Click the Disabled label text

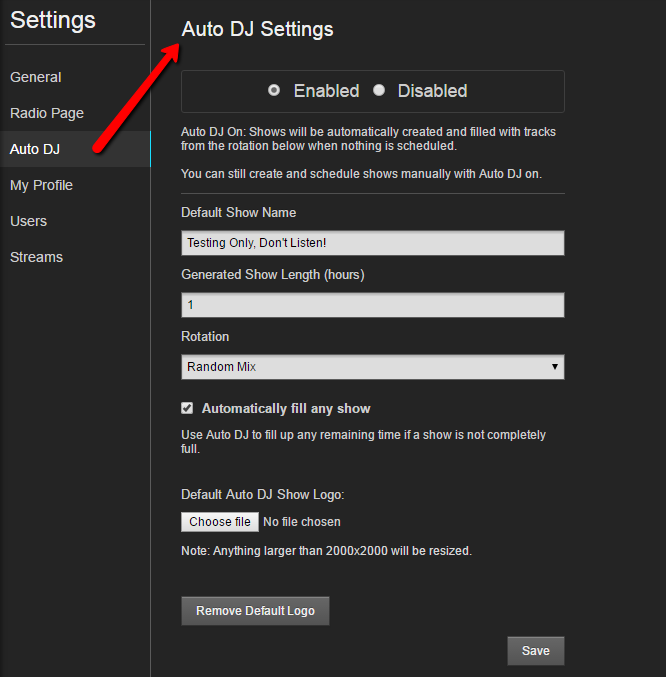click(x=432, y=91)
